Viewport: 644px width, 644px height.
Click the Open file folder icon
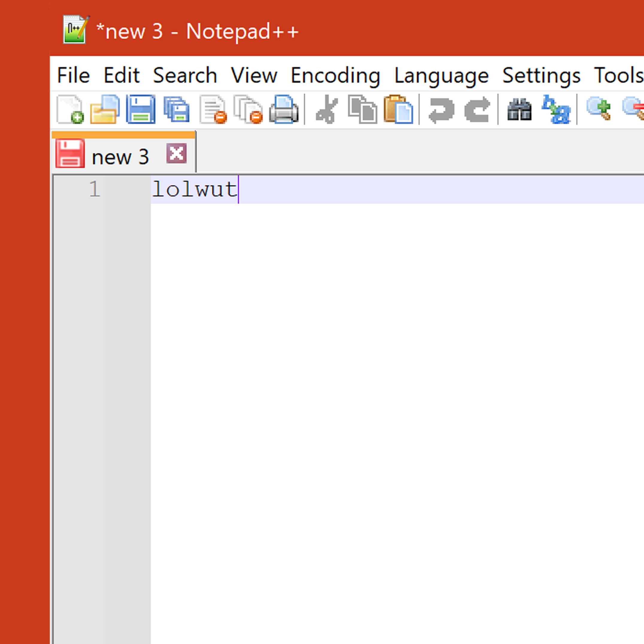point(105,109)
